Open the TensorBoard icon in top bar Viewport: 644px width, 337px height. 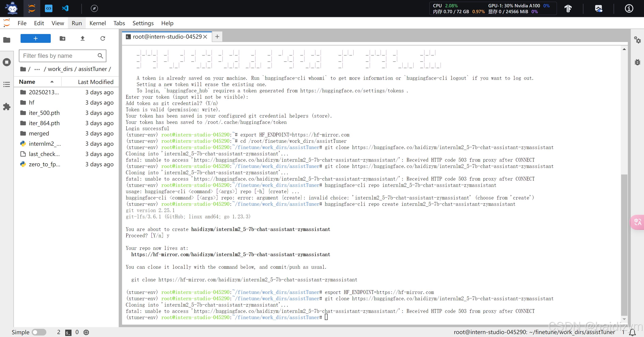coord(568,8)
